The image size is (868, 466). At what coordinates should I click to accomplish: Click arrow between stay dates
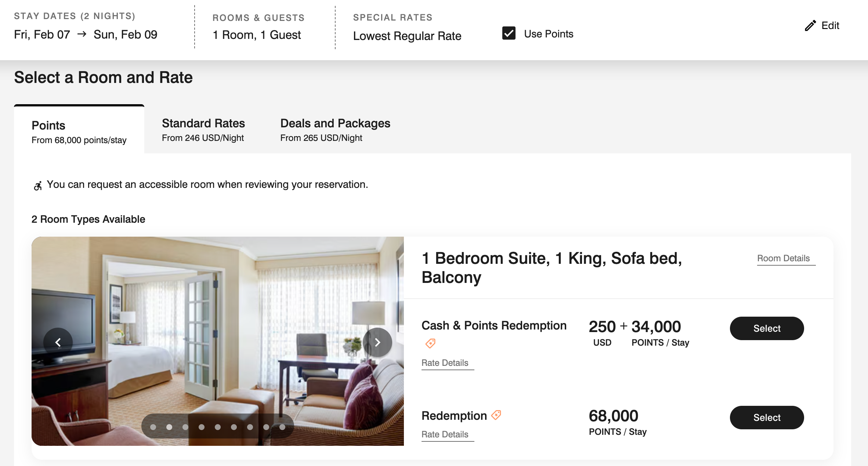point(82,34)
